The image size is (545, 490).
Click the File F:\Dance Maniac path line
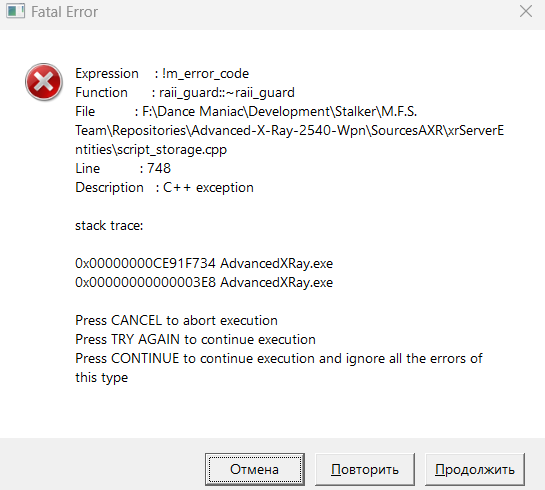pyautogui.click(x=246, y=112)
